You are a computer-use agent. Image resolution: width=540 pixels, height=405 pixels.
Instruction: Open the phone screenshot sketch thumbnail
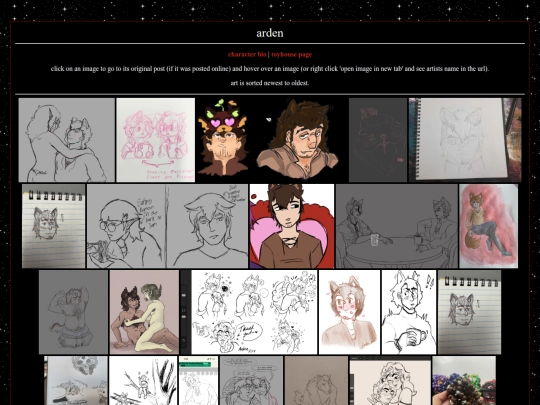[x=198, y=381]
